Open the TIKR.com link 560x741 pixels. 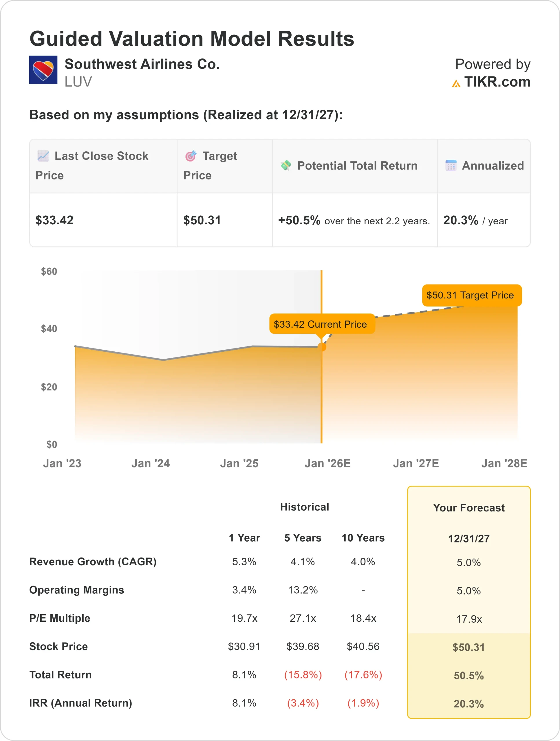tap(497, 82)
